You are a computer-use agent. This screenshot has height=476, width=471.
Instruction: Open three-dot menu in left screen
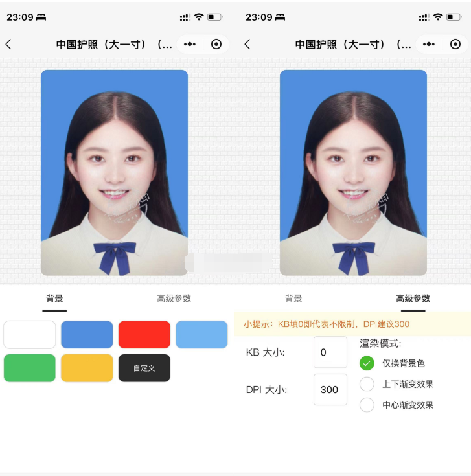click(190, 44)
